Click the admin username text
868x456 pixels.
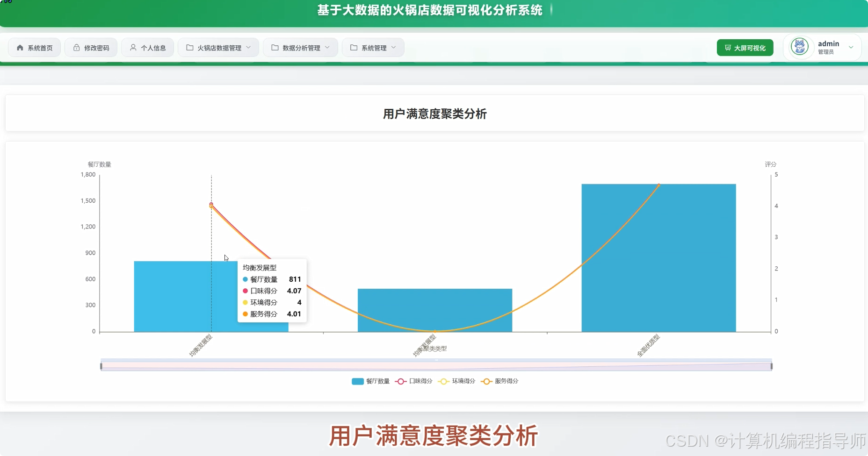coord(829,43)
